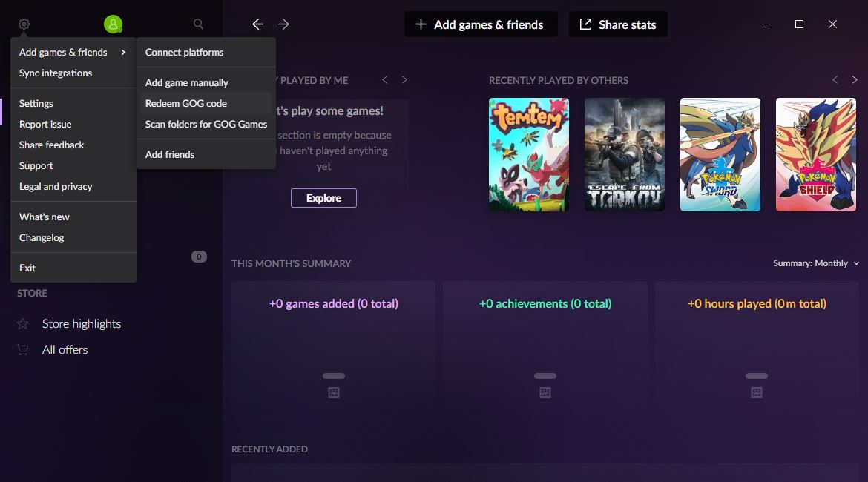Image resolution: width=868 pixels, height=482 pixels.
Task: Click the settings gear icon
Action: tap(24, 24)
